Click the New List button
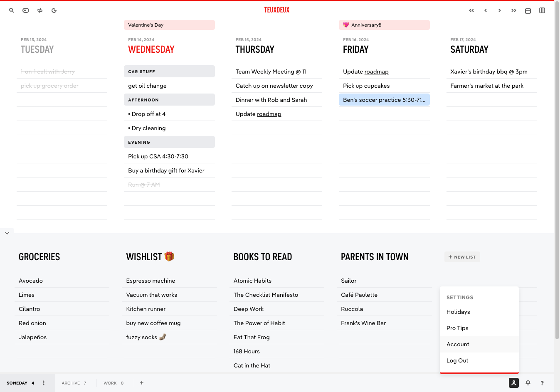560x392 pixels. pyautogui.click(x=462, y=257)
